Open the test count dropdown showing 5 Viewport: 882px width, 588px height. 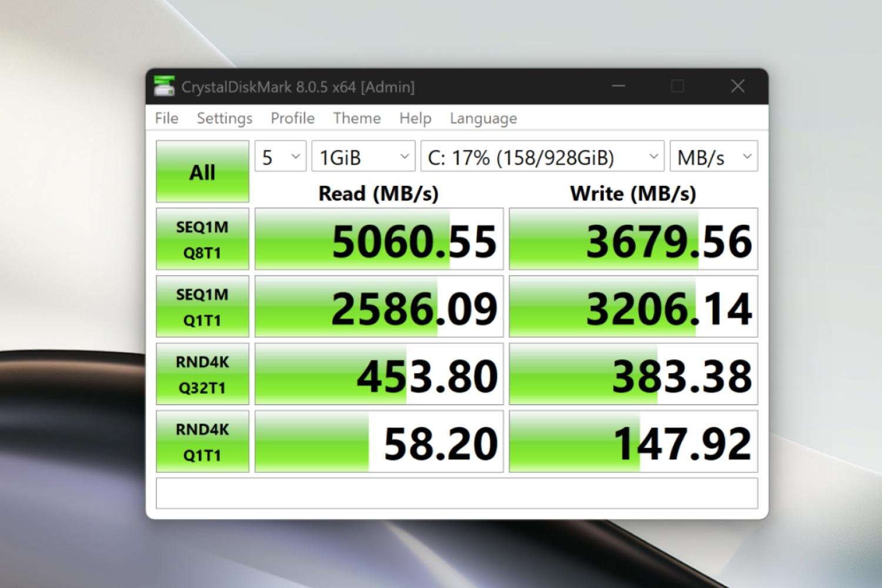(280, 156)
